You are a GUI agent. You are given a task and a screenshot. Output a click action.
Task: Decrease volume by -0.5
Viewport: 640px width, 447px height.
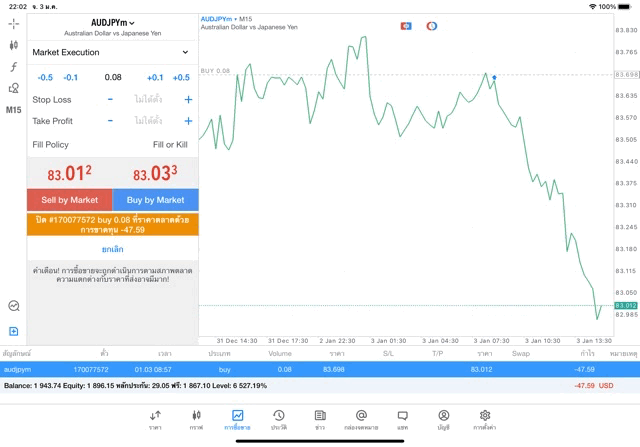[x=45, y=77]
